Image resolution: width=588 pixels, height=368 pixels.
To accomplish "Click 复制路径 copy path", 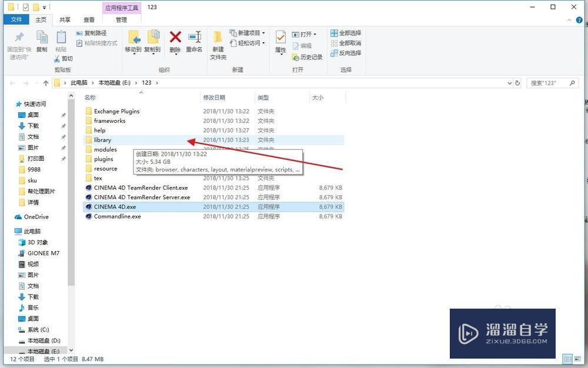I will [92, 33].
